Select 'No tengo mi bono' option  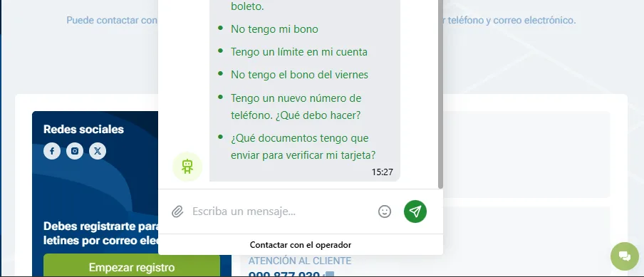(274, 29)
